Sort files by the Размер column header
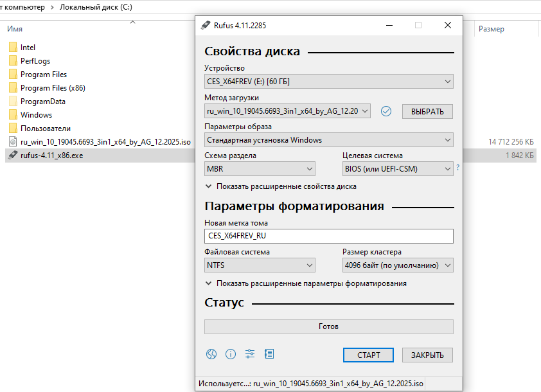The width and height of the screenshot is (541, 392). pyautogui.click(x=492, y=29)
